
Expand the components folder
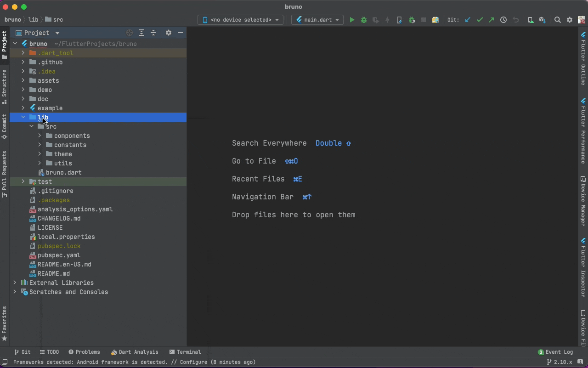pyautogui.click(x=40, y=136)
